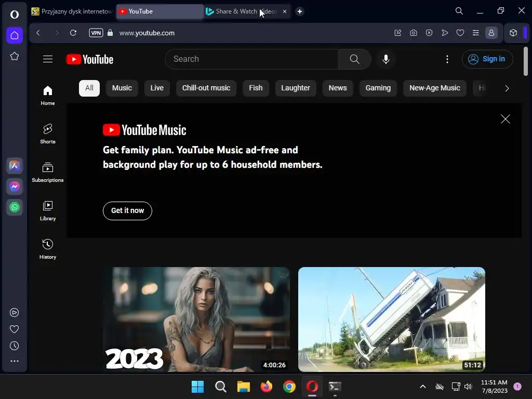Open Shorts in mini guide
This screenshot has width=532, height=399.
point(47,134)
